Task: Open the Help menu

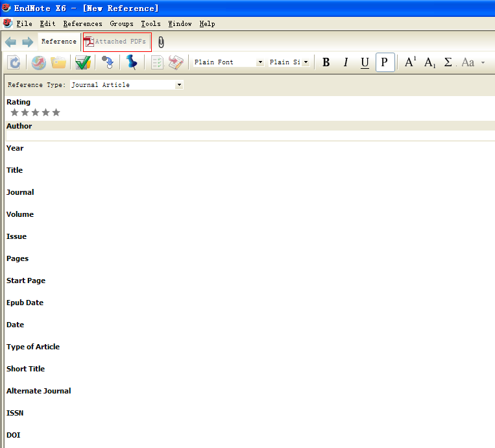Action: 207,23
